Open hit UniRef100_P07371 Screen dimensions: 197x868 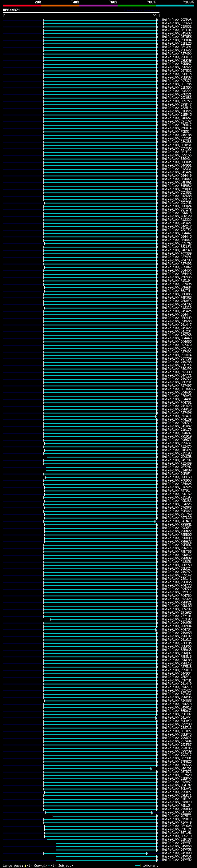[x=176, y=81]
